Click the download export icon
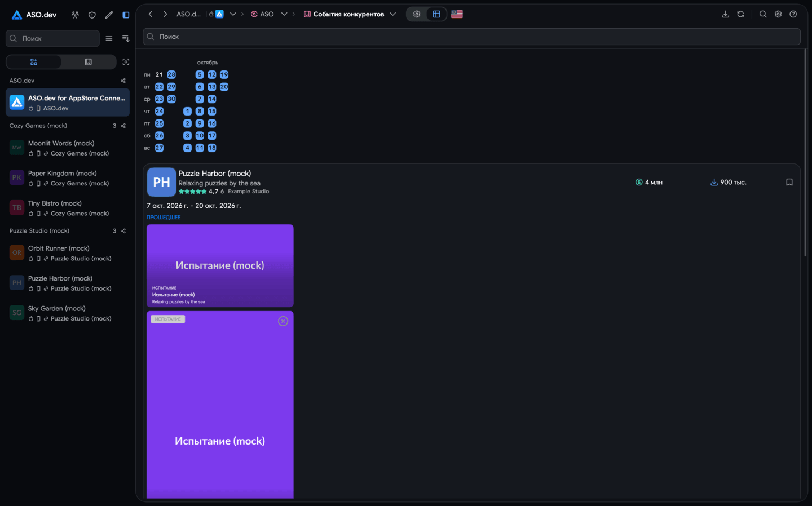The image size is (812, 506). 725,14
